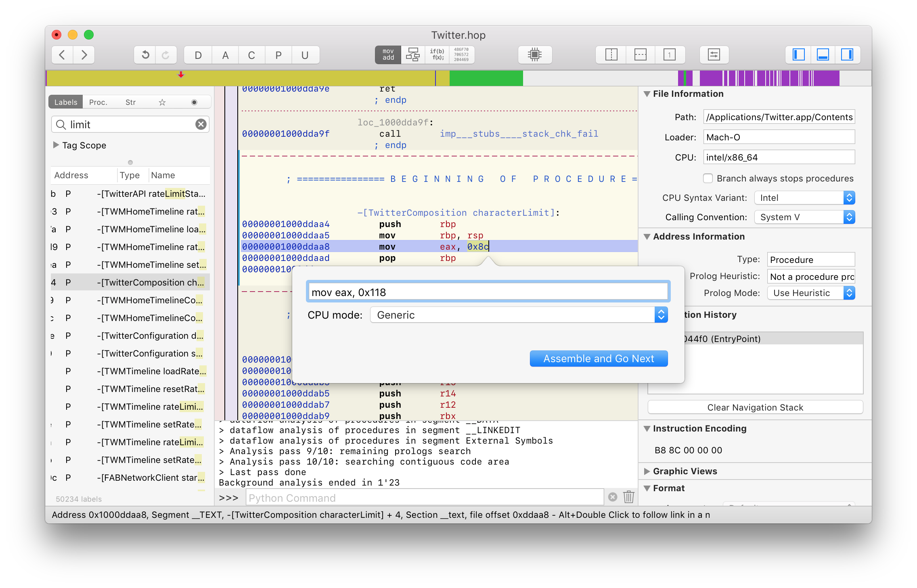This screenshot has height=588, width=917.
Task: Click Assemble and Go Next button
Action: [599, 359]
